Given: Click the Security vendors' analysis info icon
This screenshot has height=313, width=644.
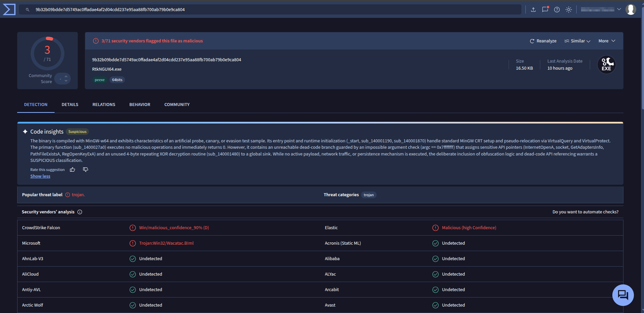Looking at the screenshot, I should [80, 212].
